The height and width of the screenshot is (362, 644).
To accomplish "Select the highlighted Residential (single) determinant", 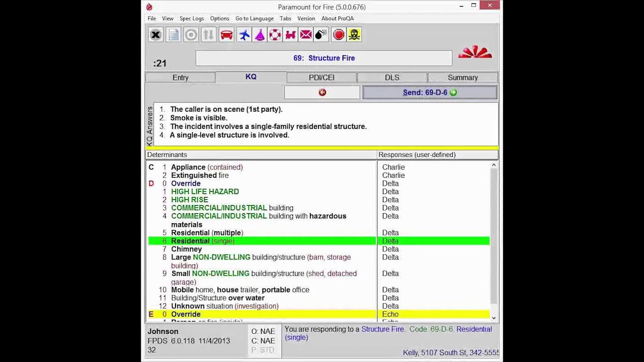I will (262, 241).
